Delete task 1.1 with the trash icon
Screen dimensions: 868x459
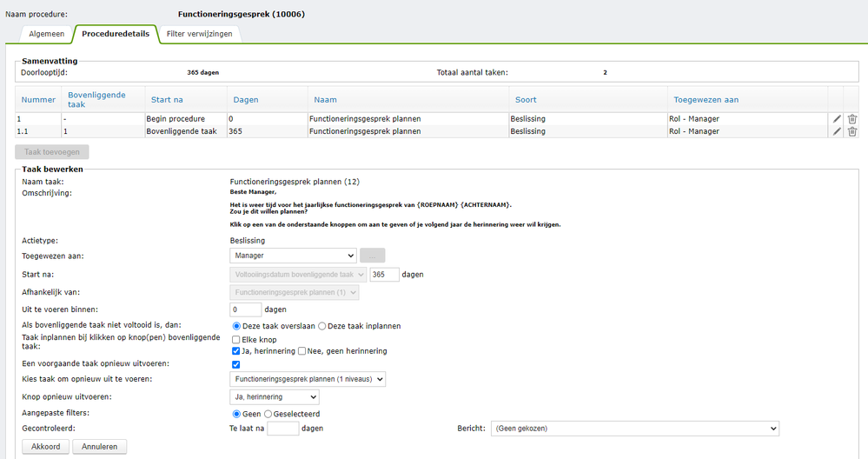click(852, 131)
